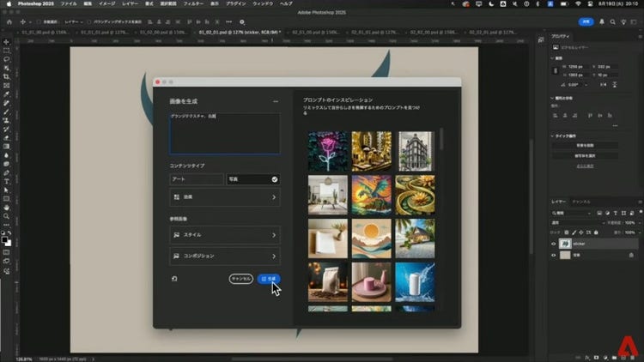644x362 pixels.
Task: Click the search magnifier icon top right
Action: 612,21
